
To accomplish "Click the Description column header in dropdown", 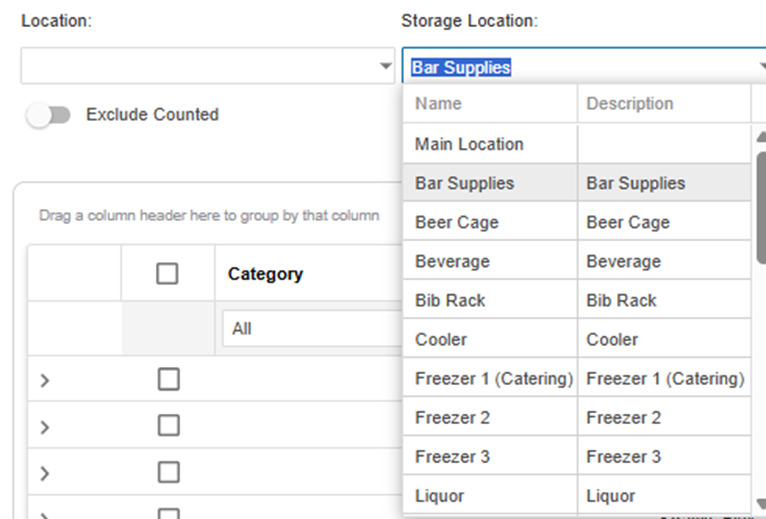I will tap(630, 103).
